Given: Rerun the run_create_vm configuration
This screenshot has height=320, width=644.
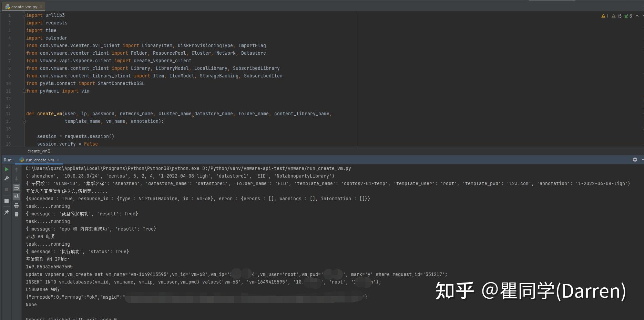Looking at the screenshot, I should point(6,169).
